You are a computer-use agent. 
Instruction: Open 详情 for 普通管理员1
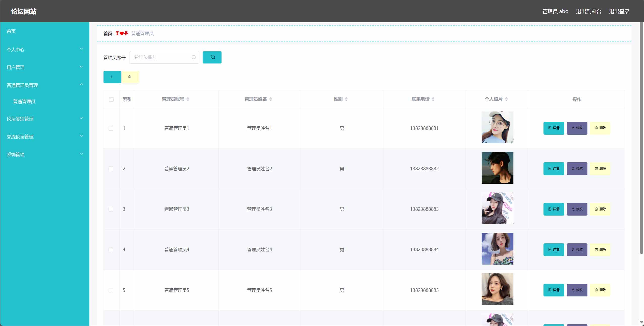coord(554,128)
